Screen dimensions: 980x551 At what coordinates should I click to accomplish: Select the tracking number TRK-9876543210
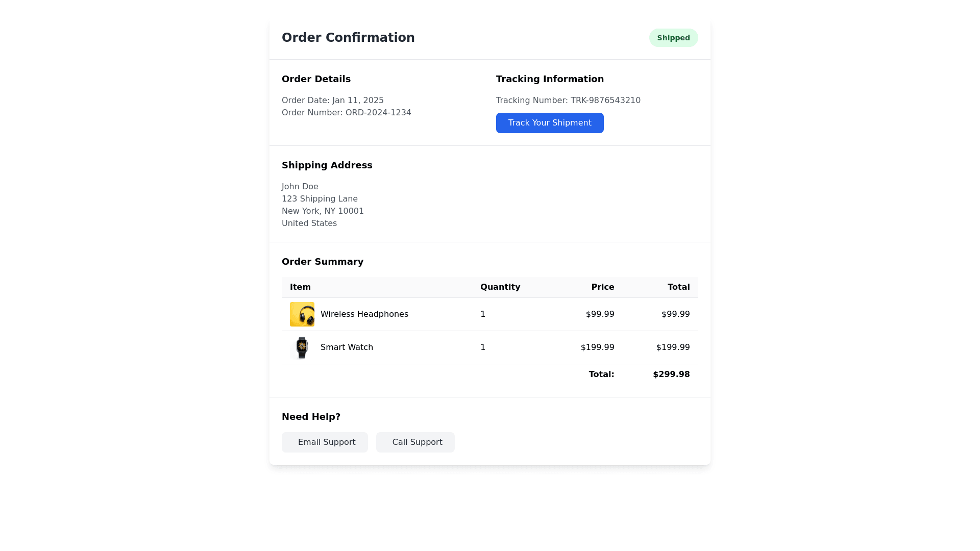click(x=605, y=101)
